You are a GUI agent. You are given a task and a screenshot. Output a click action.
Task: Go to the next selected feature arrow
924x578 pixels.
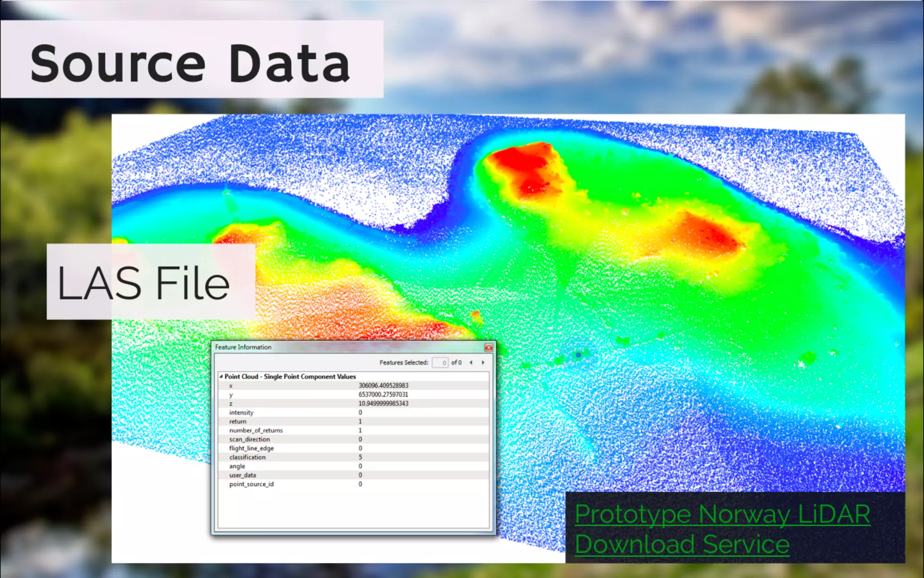[x=483, y=363]
